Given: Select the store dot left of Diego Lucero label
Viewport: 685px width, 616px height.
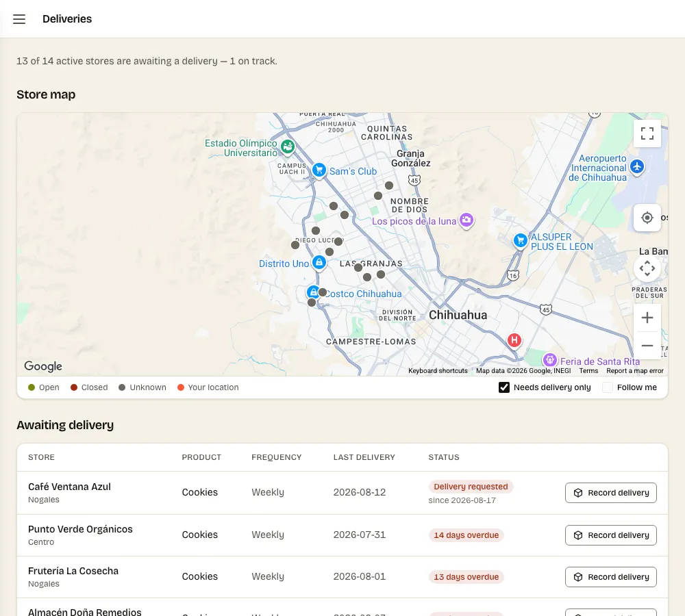Looking at the screenshot, I should pos(295,245).
